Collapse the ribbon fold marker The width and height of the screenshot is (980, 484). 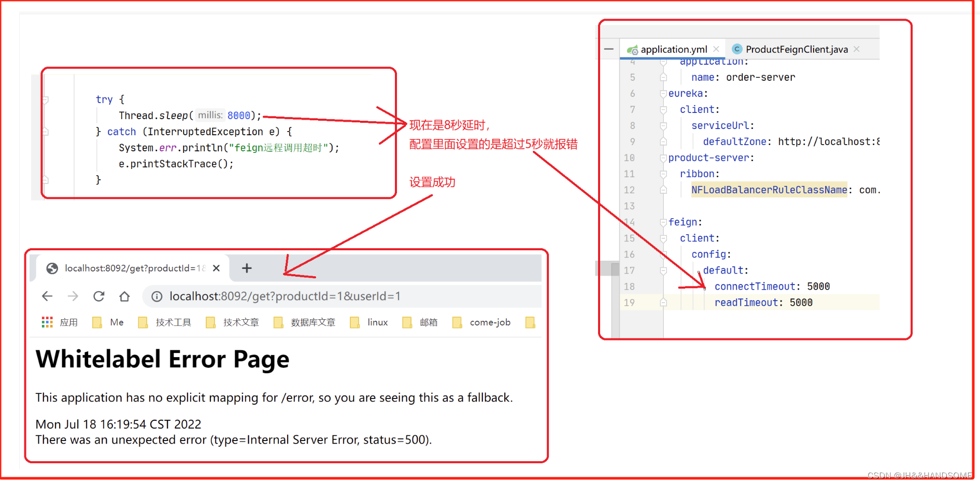click(x=663, y=174)
